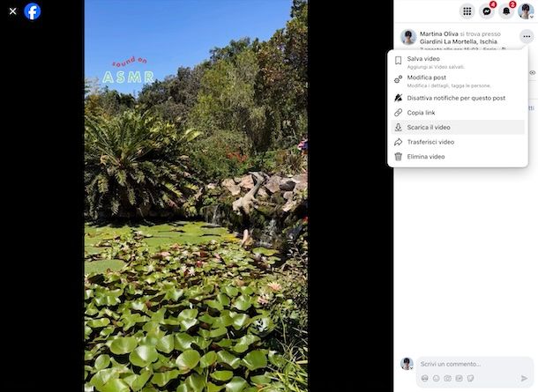Go to Facebook home via the logo

coord(33,11)
